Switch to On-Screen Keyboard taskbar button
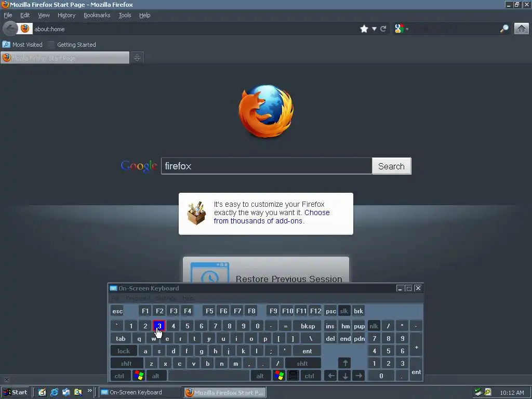The width and height of the screenshot is (532, 399). click(x=140, y=392)
